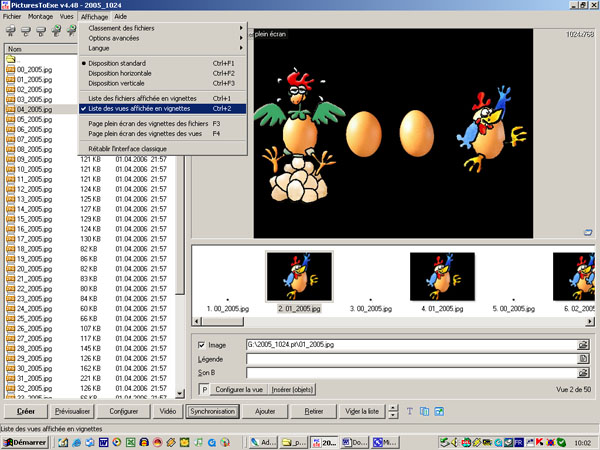Click the Ajouter button
The height and width of the screenshot is (450, 600).
[265, 411]
